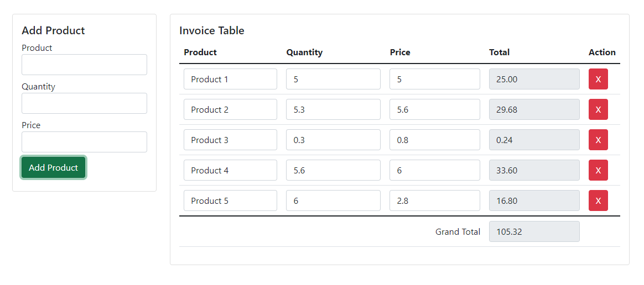Delete the Product 4 invoice row
The image size is (644, 285).
[598, 170]
